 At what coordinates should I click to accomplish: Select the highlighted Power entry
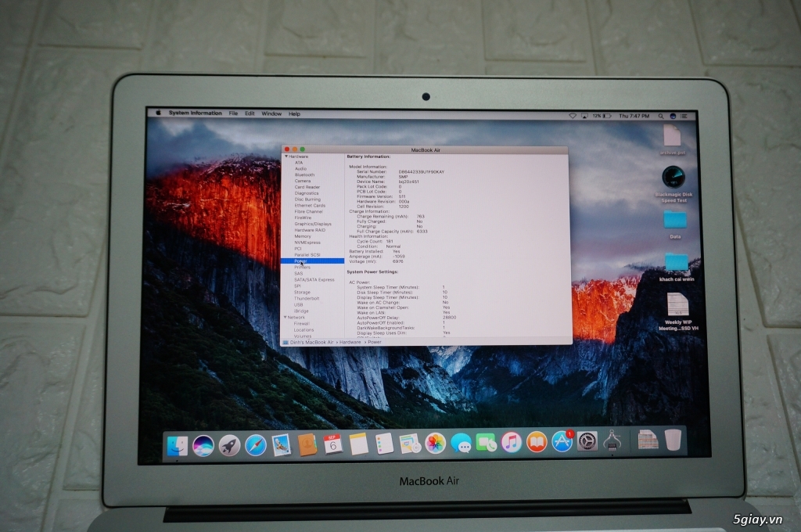(x=312, y=261)
